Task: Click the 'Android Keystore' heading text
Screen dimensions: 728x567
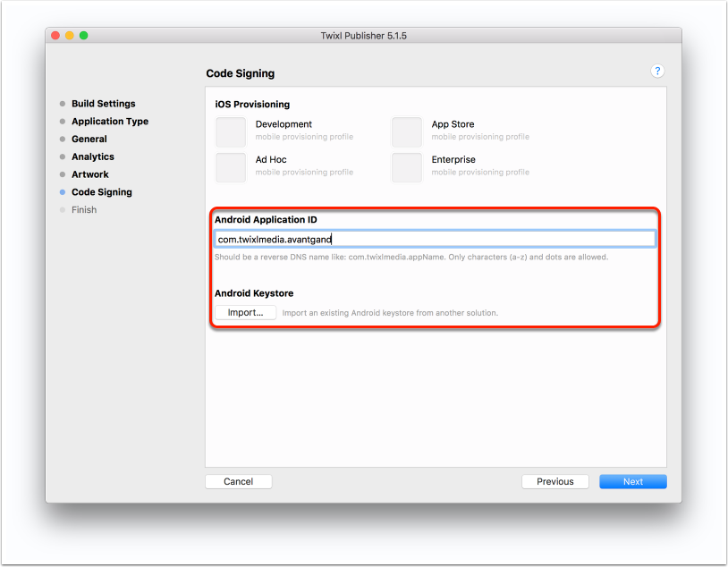Action: pos(254,293)
